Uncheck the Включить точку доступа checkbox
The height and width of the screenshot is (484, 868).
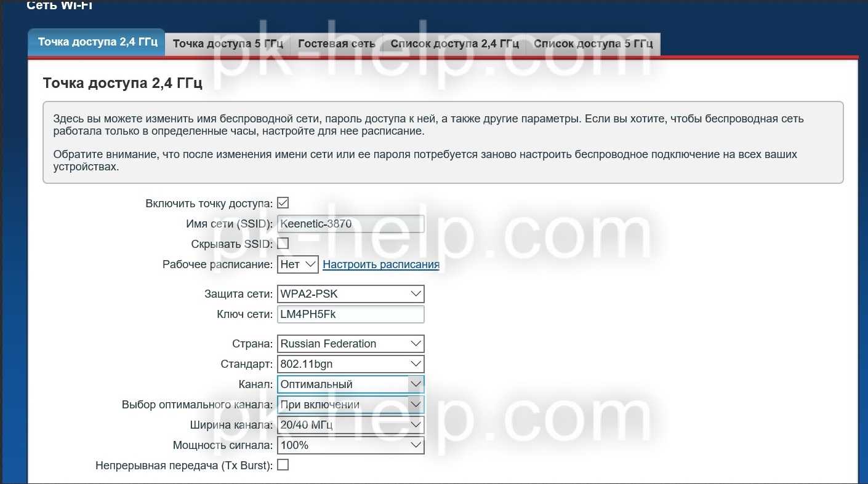(283, 203)
